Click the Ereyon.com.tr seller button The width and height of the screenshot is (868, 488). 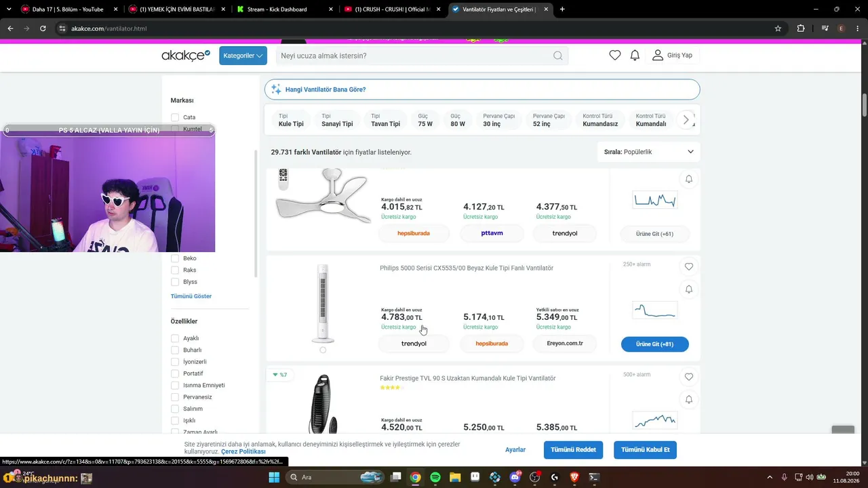(x=565, y=344)
